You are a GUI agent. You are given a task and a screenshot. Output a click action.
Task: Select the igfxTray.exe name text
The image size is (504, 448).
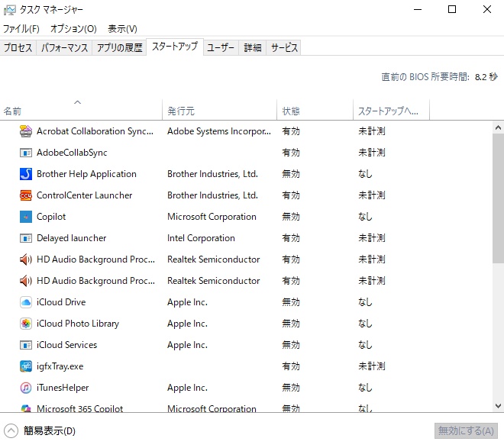(60, 366)
